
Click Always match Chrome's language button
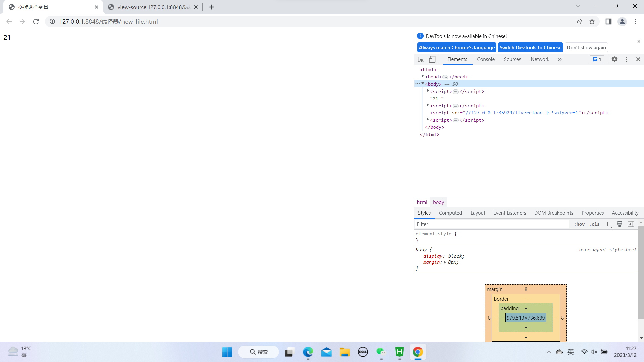point(457,48)
